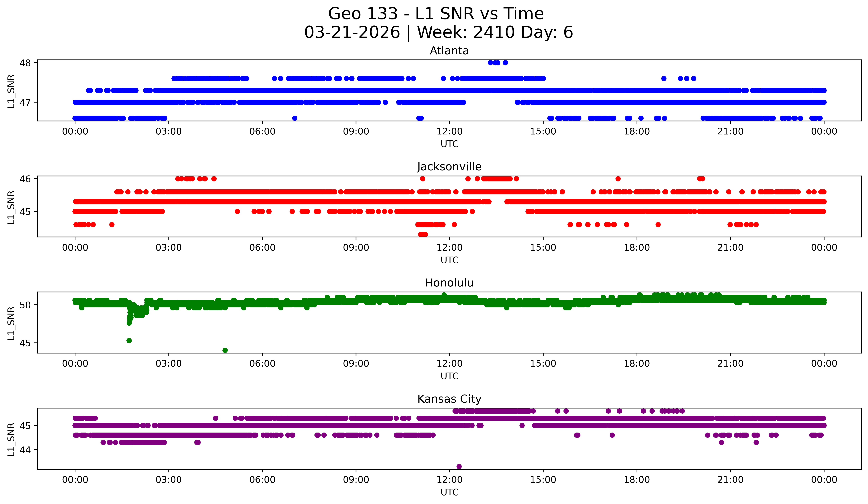Click the 46 y-axis tick on Jacksonville plot

click(x=25, y=179)
